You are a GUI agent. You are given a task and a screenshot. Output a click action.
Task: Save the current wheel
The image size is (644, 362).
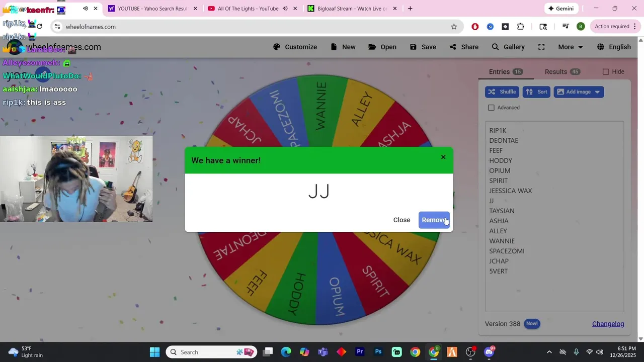click(x=423, y=47)
